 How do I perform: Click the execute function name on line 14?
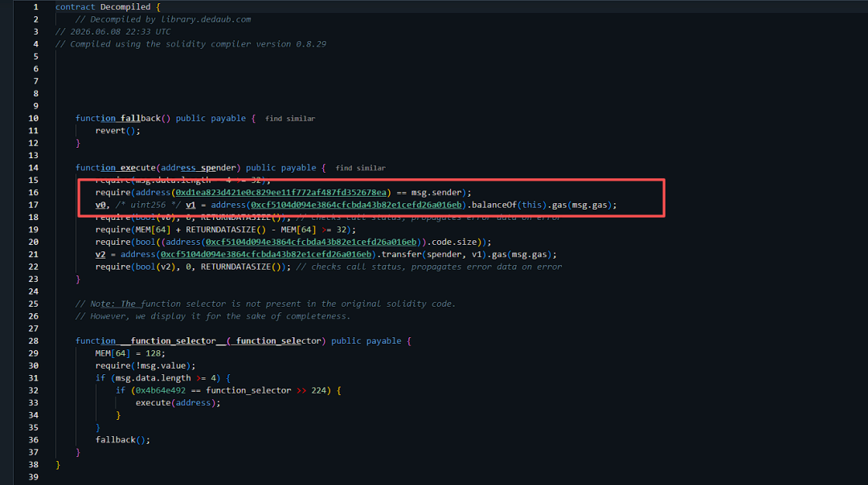138,168
